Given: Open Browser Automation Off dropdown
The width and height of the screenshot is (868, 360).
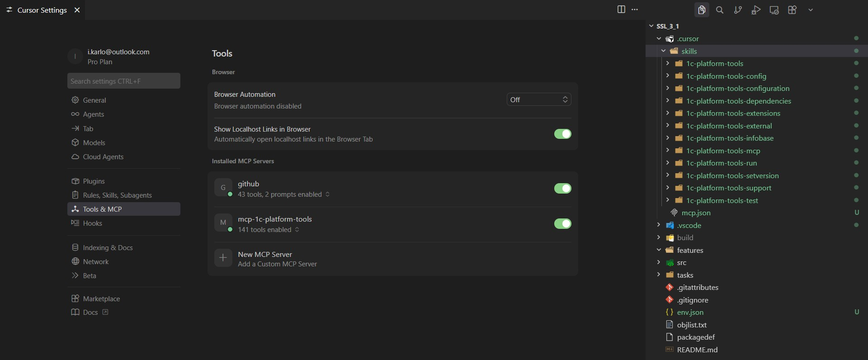Looking at the screenshot, I should tap(539, 99).
